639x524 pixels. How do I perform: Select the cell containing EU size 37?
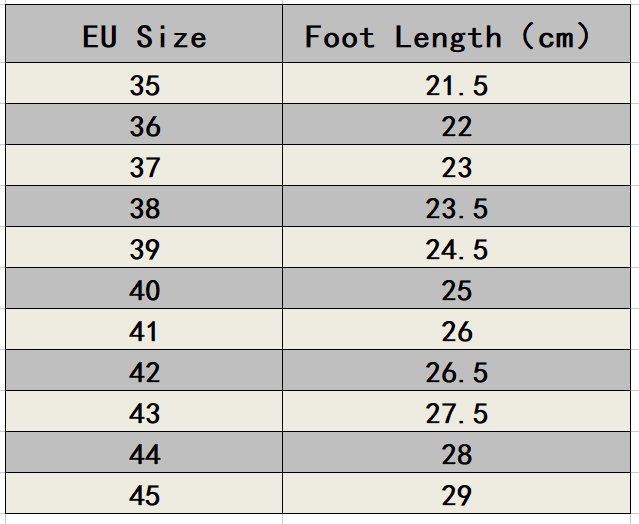144,167
